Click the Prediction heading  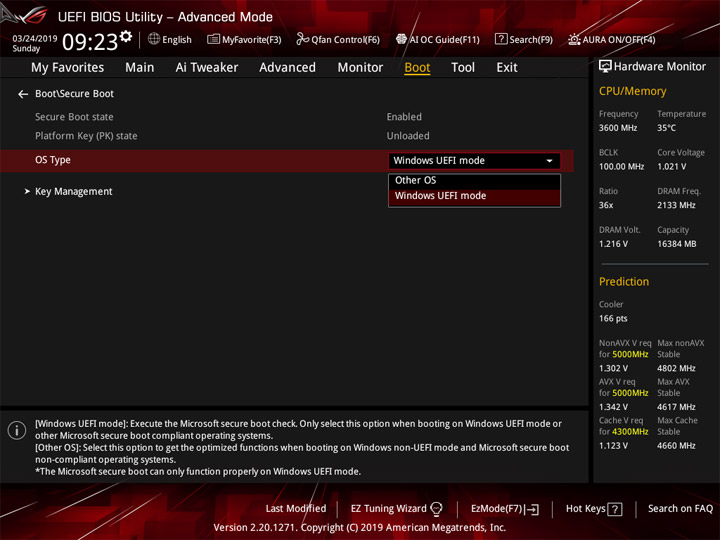click(x=624, y=281)
